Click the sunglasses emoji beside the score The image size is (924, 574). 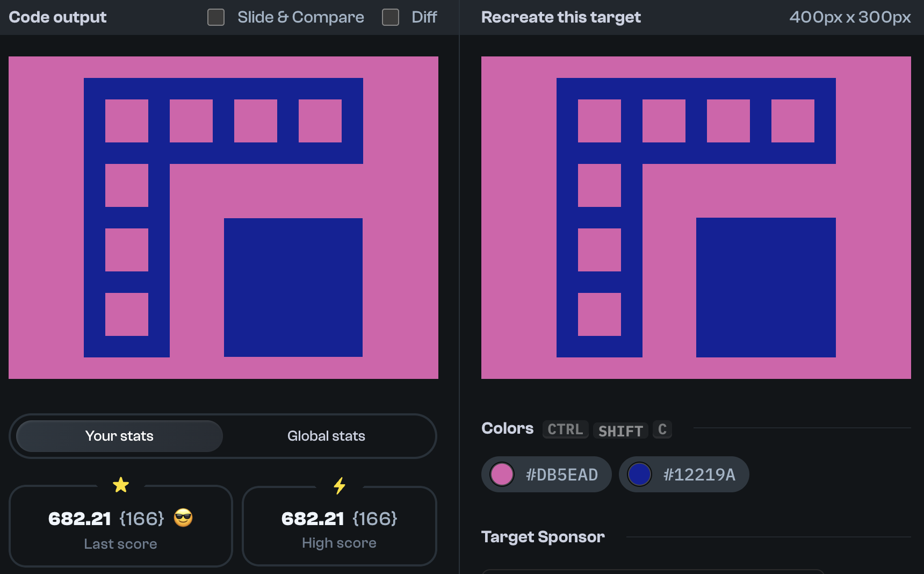pos(183,519)
